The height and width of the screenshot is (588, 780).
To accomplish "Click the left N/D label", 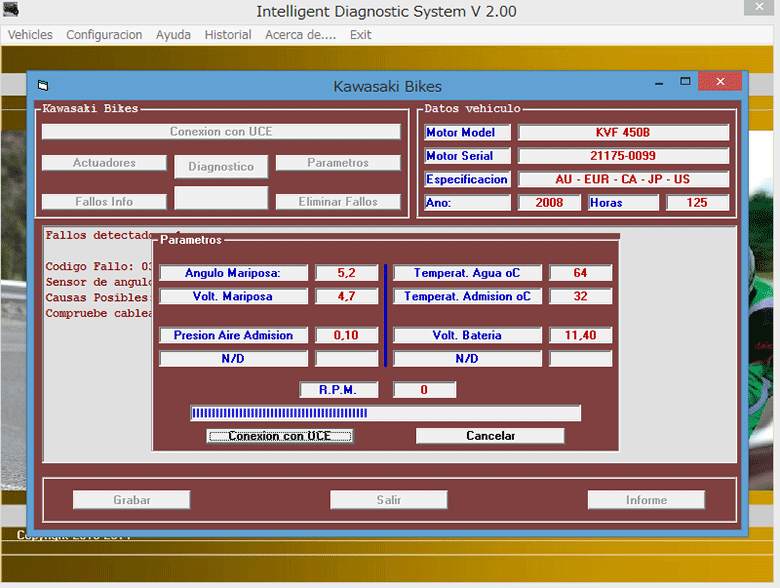I will [233, 359].
